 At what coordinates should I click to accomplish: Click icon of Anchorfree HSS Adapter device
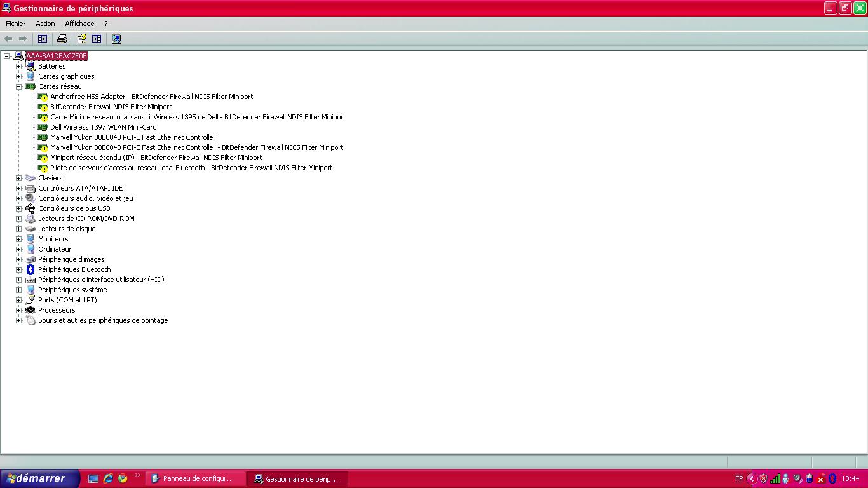point(43,97)
